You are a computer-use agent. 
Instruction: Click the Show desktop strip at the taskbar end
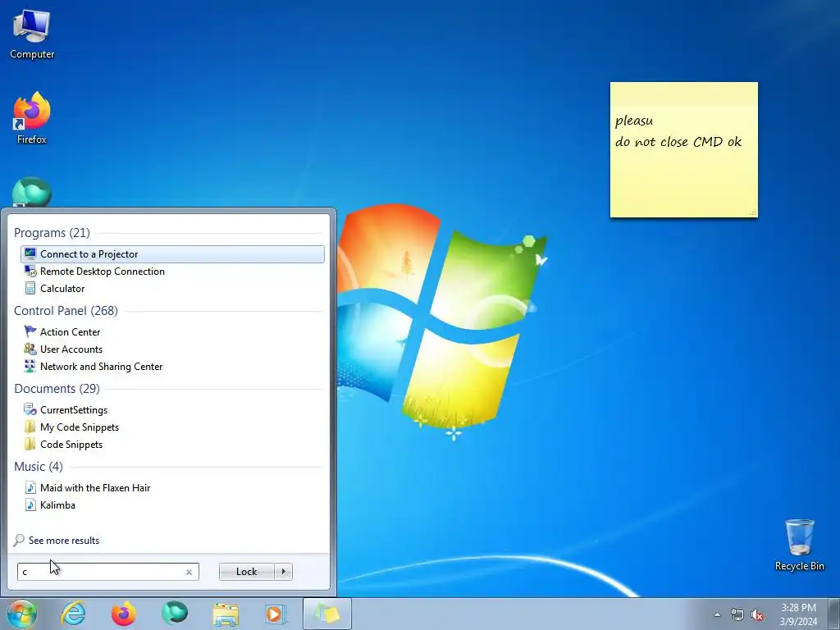tap(834, 614)
